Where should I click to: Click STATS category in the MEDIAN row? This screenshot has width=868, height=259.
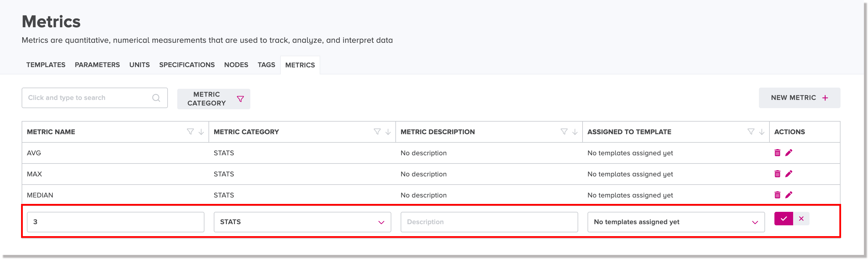pyautogui.click(x=224, y=195)
